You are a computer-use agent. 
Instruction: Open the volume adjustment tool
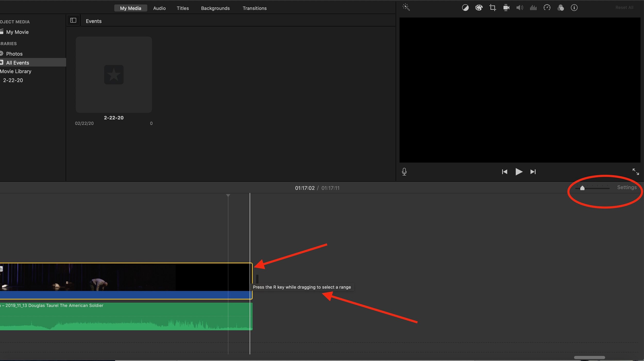520,8
